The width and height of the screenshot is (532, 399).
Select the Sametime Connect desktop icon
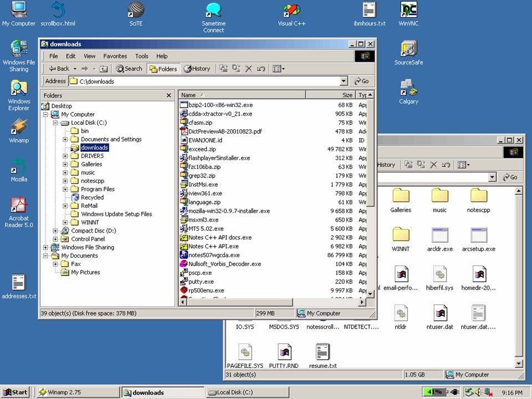click(213, 17)
